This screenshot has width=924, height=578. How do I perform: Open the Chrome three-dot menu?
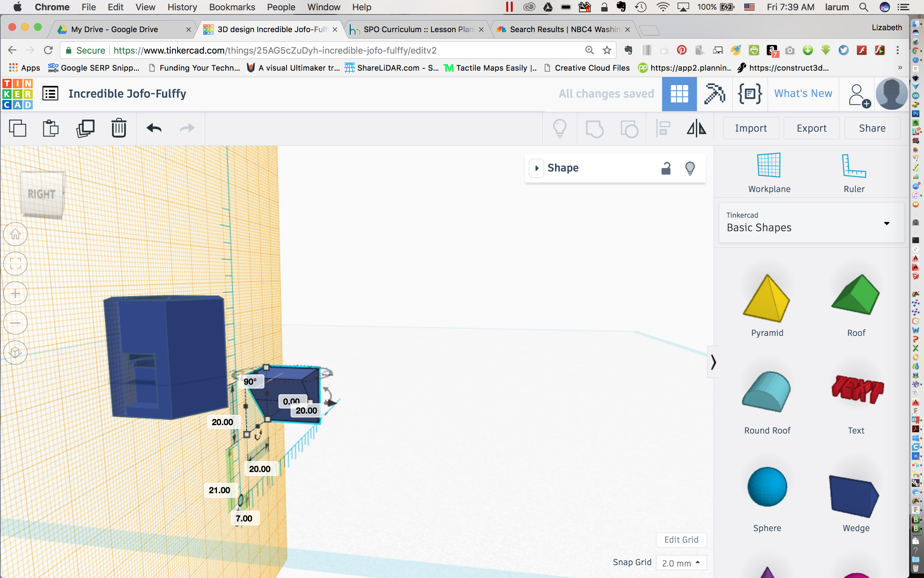click(898, 50)
